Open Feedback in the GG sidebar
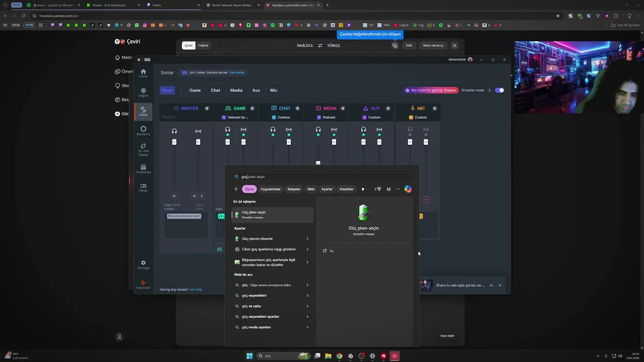The image size is (644, 362). [x=143, y=285]
